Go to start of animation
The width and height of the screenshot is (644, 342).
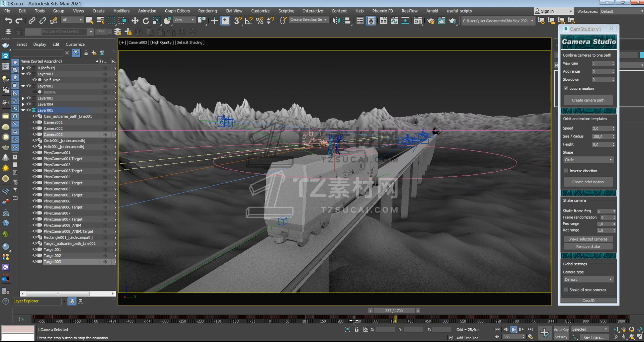(497, 329)
